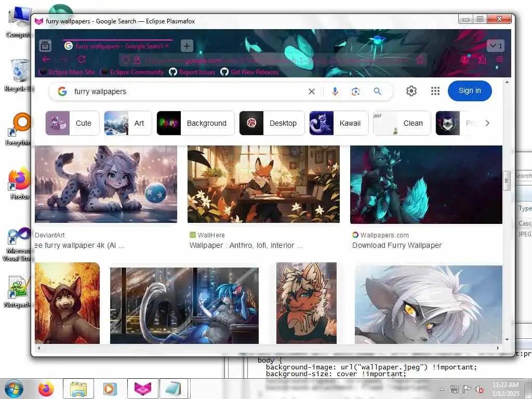Open the Firefox View tab-history icon
Screen dimensions: 532x399
45,46
